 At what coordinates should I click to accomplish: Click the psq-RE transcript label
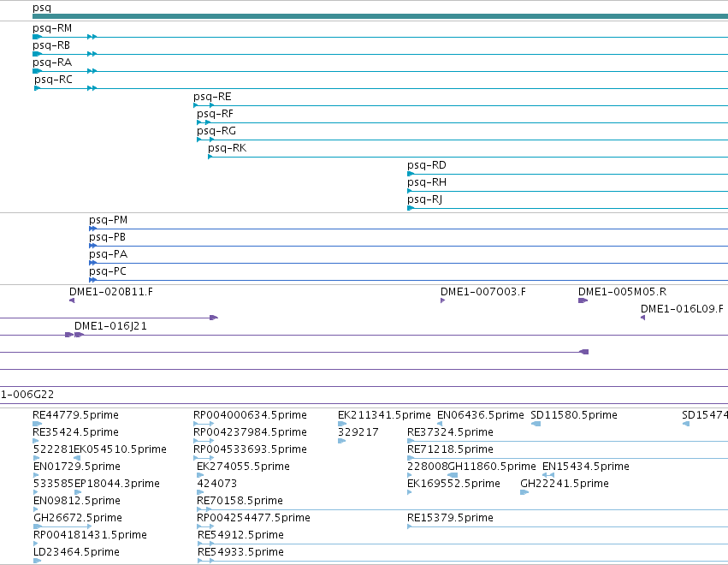212,97
